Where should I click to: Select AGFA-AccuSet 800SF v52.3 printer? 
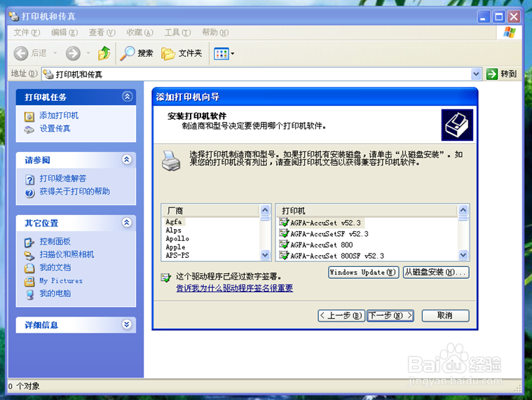point(332,256)
